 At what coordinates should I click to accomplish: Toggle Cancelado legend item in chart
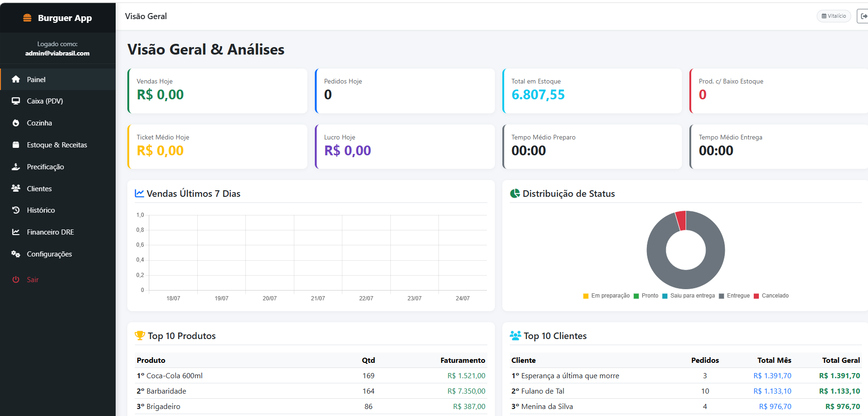coord(771,296)
